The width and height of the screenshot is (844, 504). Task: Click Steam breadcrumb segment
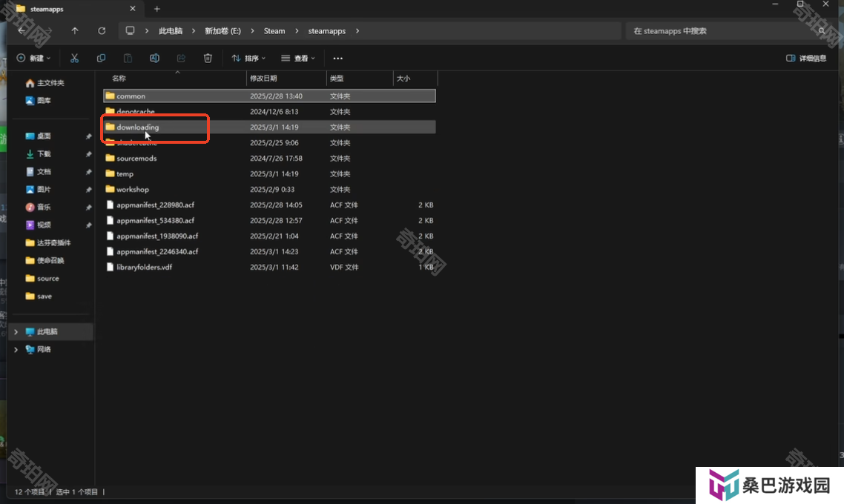pos(274,30)
